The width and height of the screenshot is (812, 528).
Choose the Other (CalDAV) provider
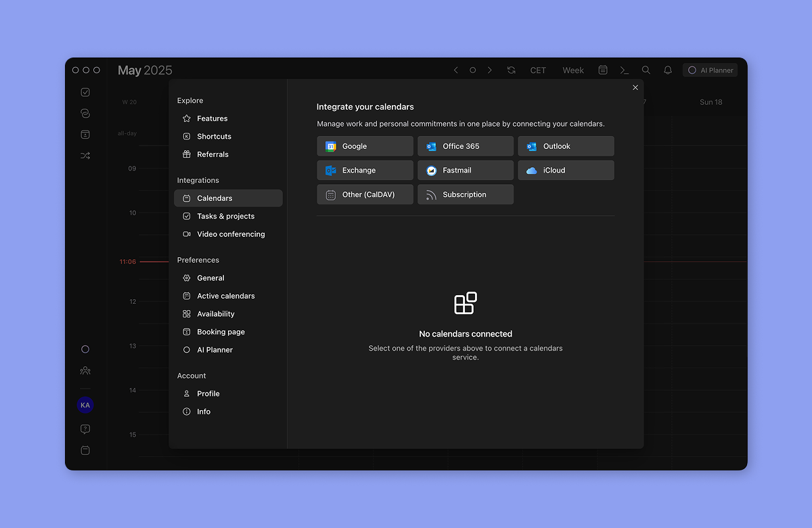pyautogui.click(x=365, y=194)
